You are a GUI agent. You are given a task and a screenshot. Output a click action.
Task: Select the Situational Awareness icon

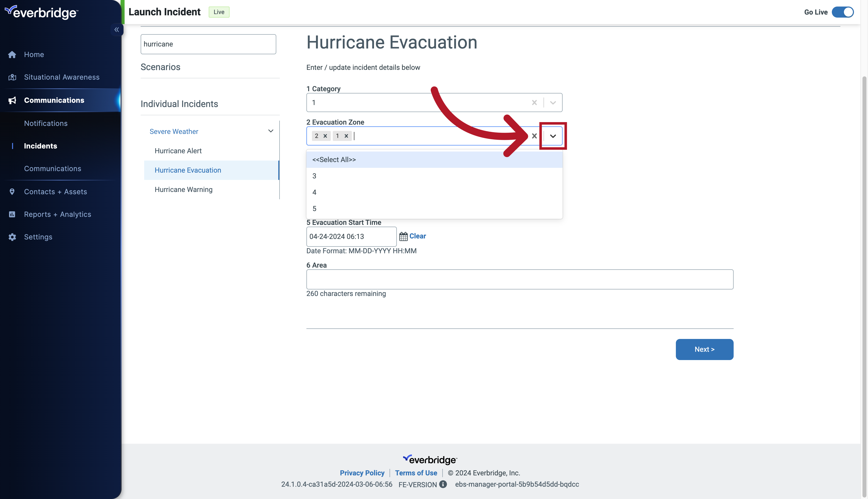pos(12,77)
